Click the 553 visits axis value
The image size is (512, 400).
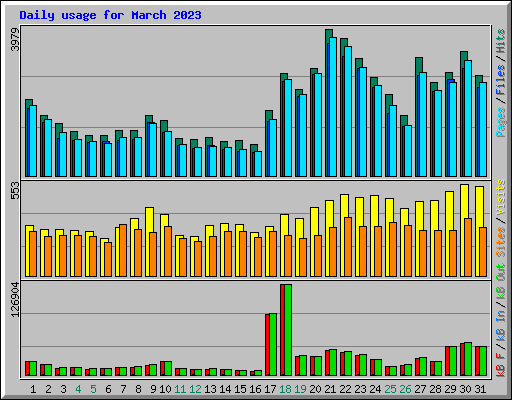pos(15,190)
